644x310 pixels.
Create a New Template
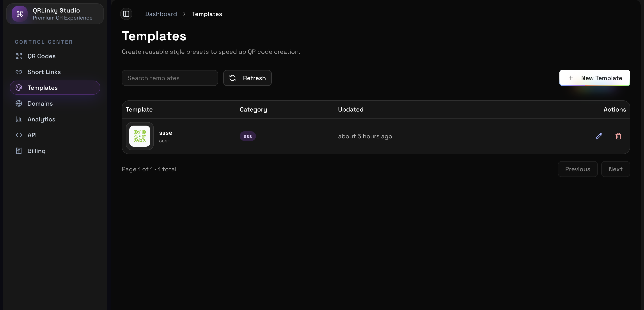click(595, 78)
